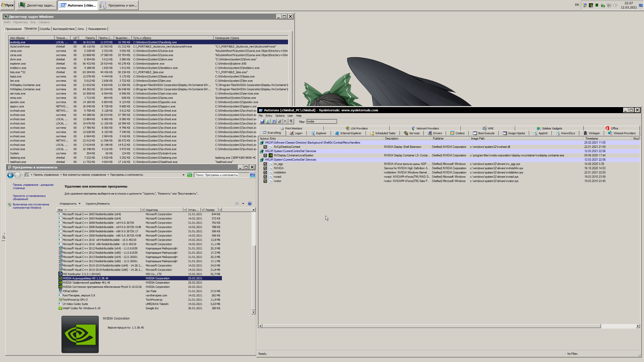Disable the nvstor entry checkbox
Screen dimensions: 644x362
click(x=265, y=181)
